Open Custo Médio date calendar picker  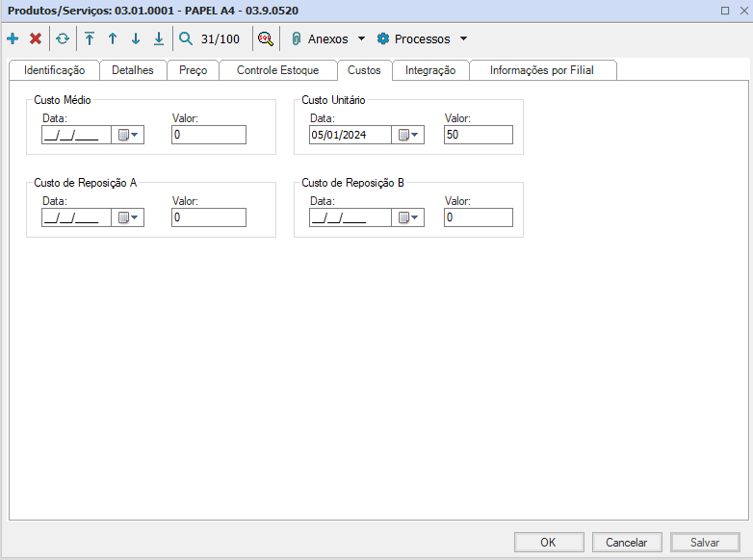click(128, 136)
